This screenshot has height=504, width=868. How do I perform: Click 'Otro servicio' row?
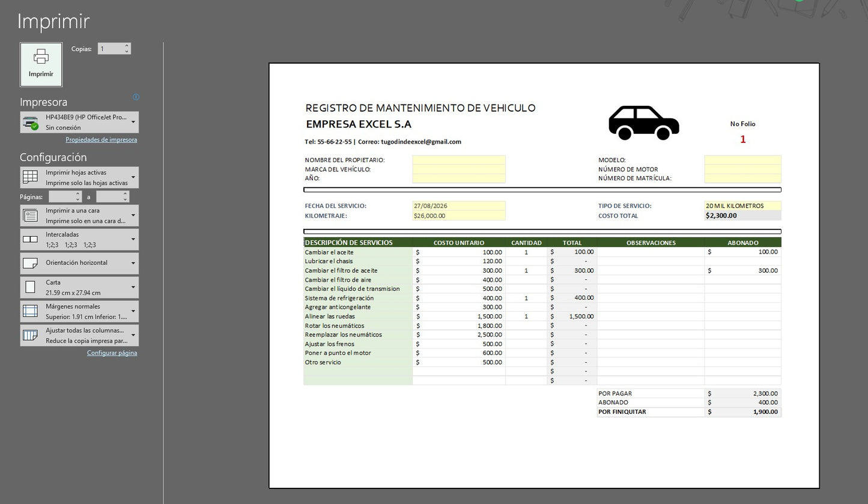tap(323, 362)
